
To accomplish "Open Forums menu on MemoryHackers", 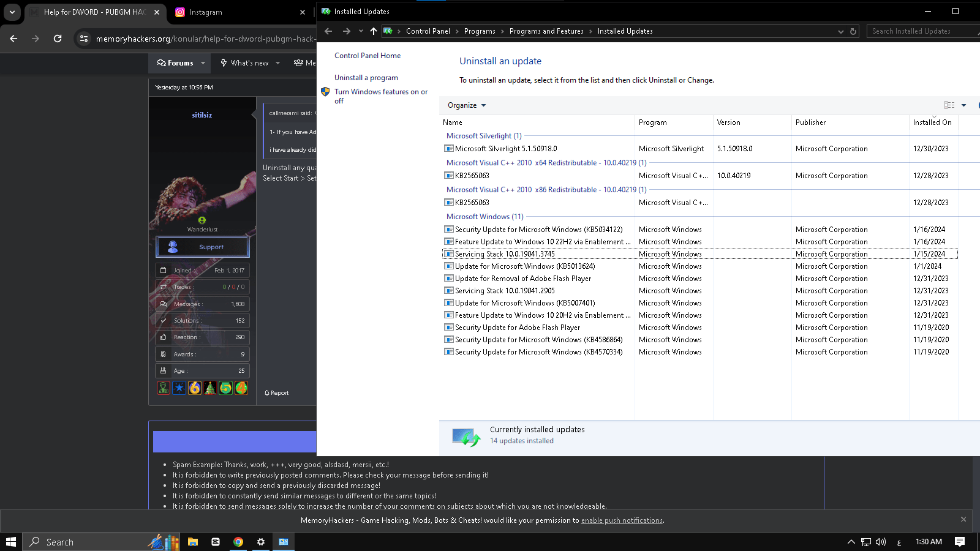I will [x=175, y=63].
